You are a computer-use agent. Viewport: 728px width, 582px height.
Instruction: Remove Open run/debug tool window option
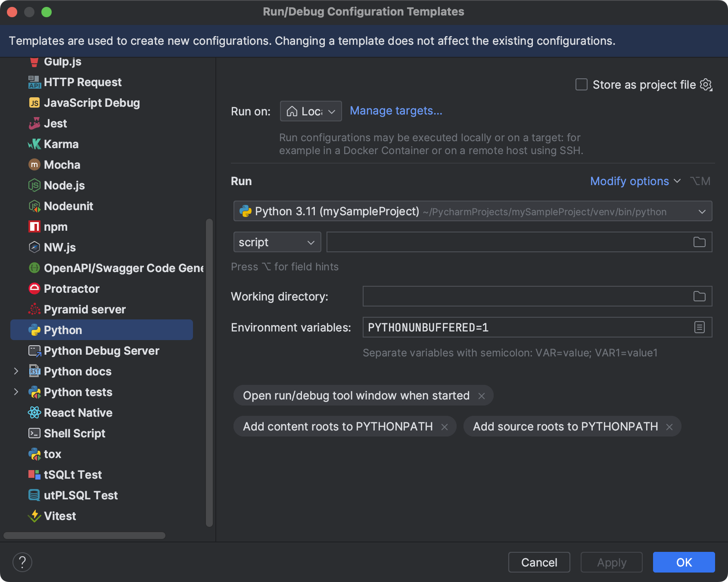(482, 396)
